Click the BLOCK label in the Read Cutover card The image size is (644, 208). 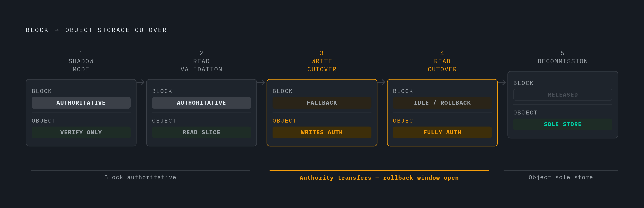pyautogui.click(x=403, y=91)
